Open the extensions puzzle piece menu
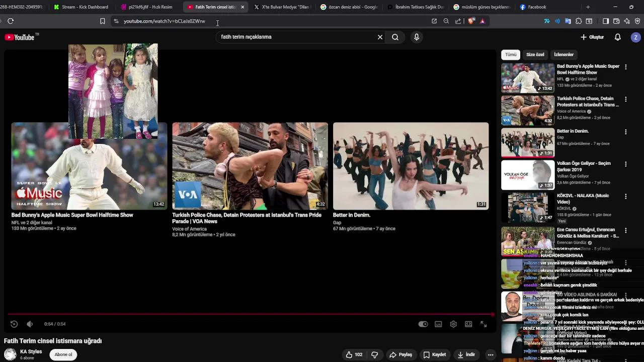Image resolution: width=644 pixels, height=362 pixels. coord(579,21)
